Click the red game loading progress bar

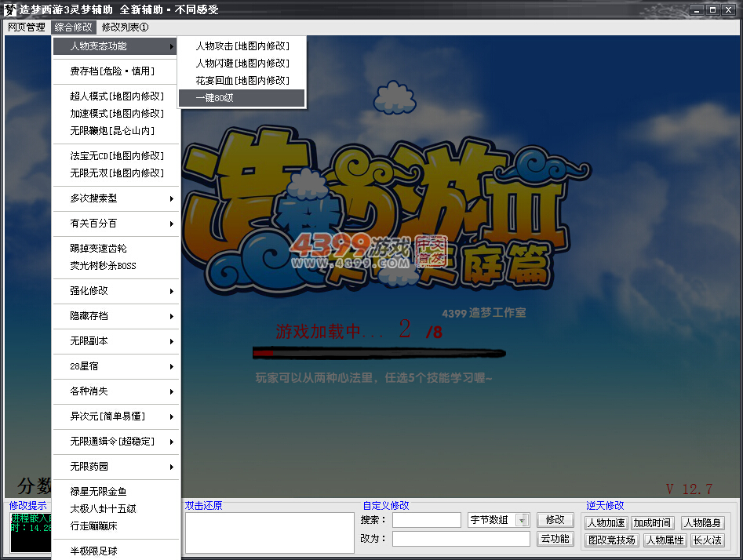coord(378,354)
